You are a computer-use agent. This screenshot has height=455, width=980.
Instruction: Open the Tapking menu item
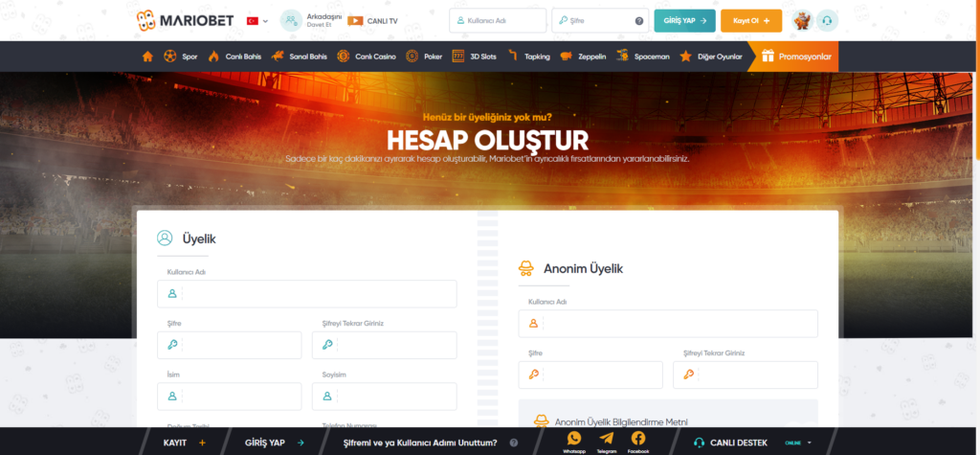pos(528,57)
